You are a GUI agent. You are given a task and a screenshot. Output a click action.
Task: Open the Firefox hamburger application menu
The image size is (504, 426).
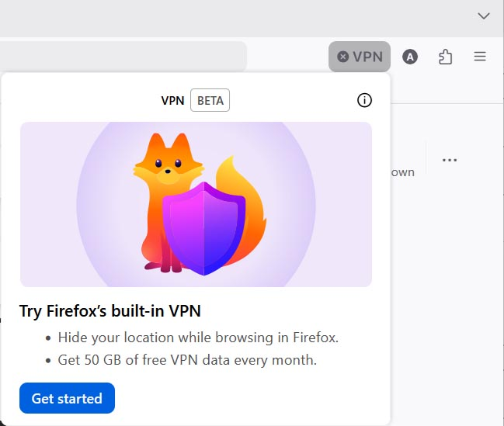click(480, 57)
